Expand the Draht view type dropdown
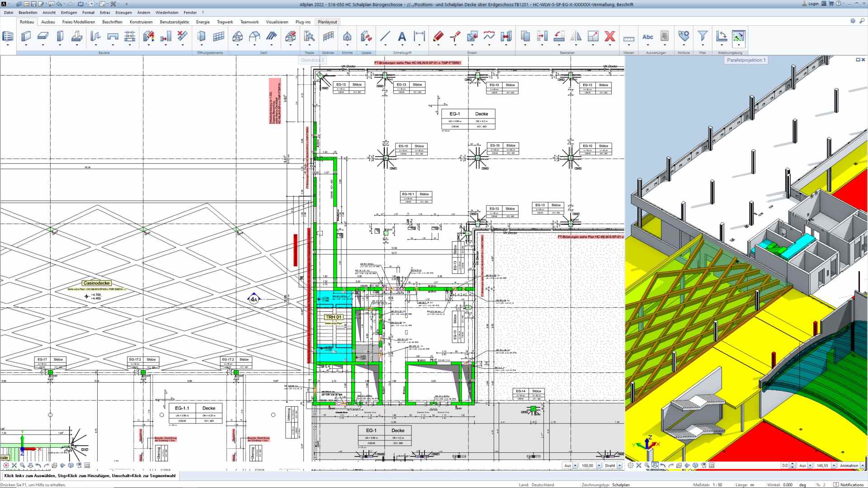Viewport: 868px width, 488px height. pos(619,465)
